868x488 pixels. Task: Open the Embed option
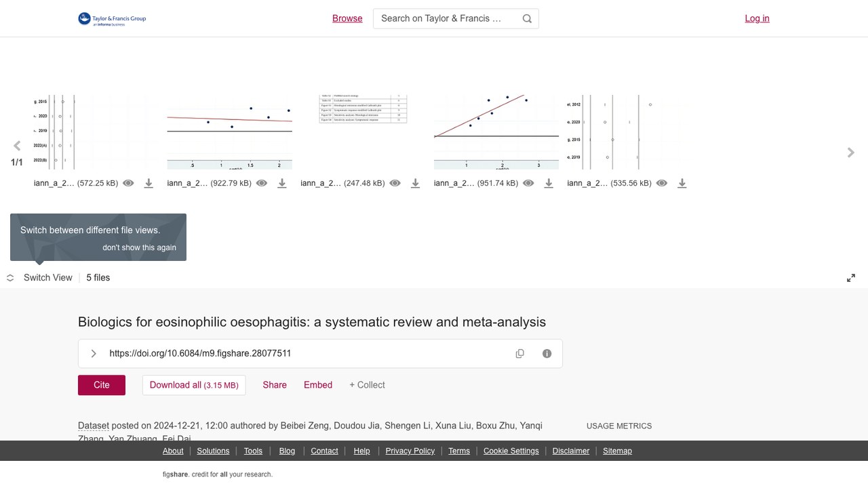tap(318, 385)
